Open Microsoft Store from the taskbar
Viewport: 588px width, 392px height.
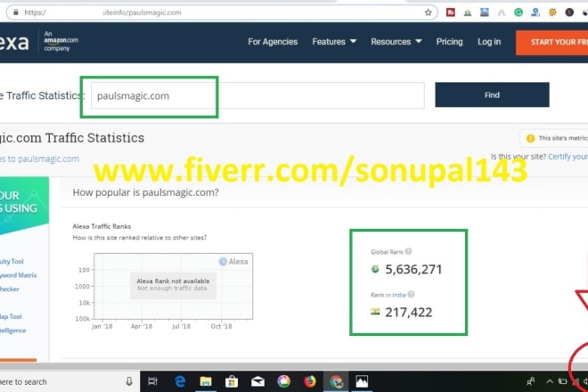232,381
